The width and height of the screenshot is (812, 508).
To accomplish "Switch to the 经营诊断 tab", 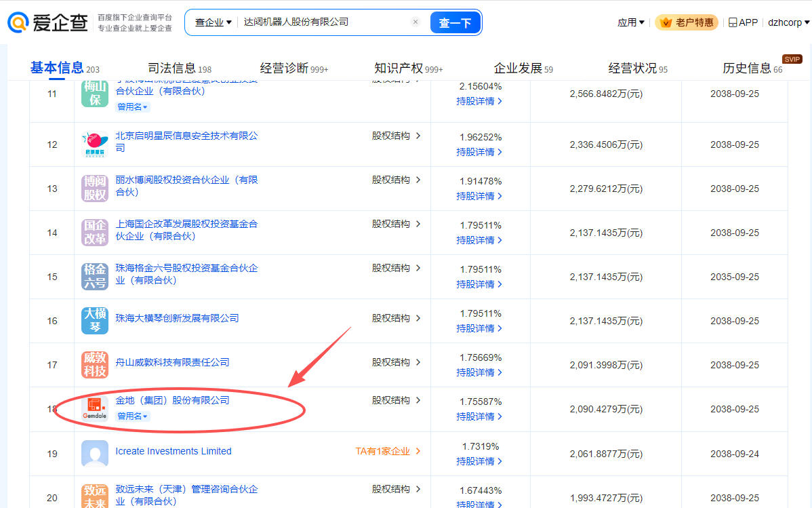I will pyautogui.click(x=293, y=68).
